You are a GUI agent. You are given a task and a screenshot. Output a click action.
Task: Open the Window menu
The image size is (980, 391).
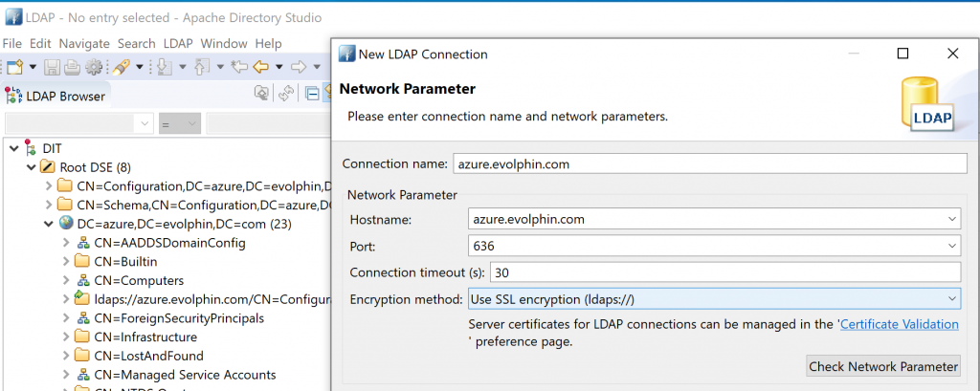pos(224,43)
